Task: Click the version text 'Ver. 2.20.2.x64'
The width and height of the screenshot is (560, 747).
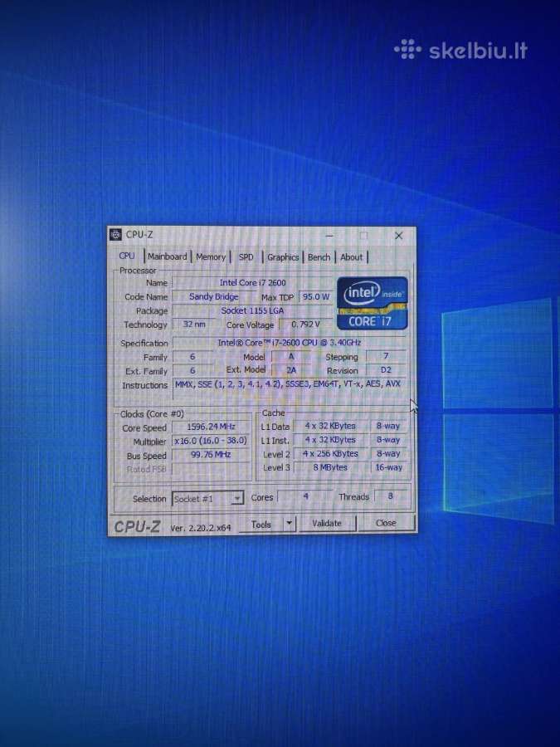Action: (201, 527)
